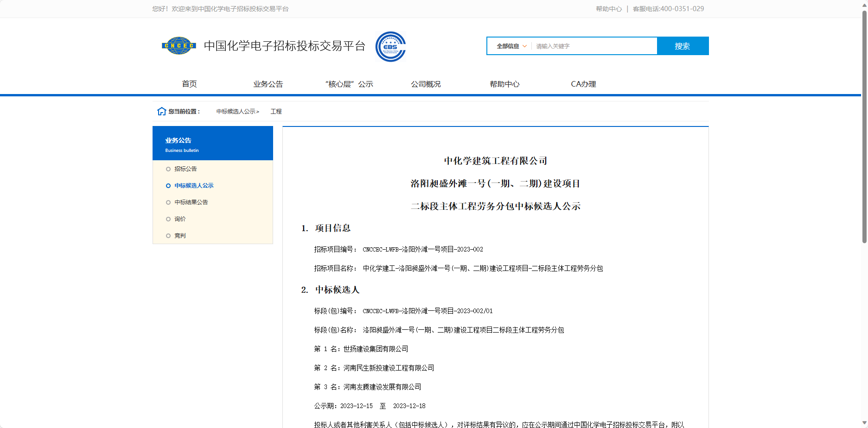This screenshot has width=868, height=428.
Task: Select the 招标公告 sidebar option
Action: pyautogui.click(x=185, y=169)
